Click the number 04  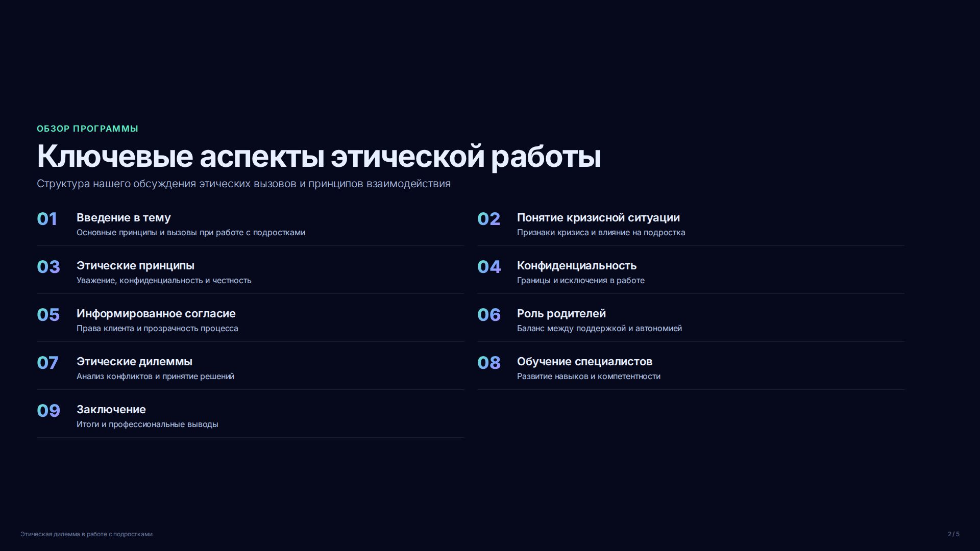tap(489, 267)
